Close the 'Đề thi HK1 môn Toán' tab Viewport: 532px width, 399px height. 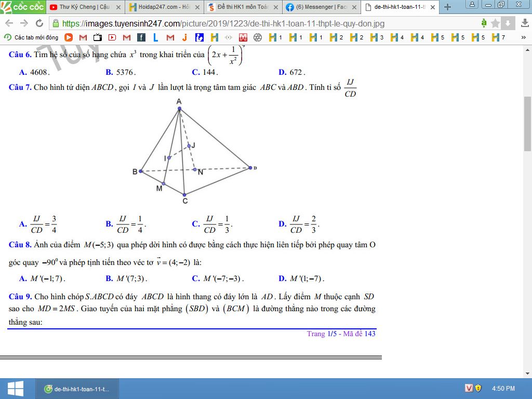click(x=276, y=7)
